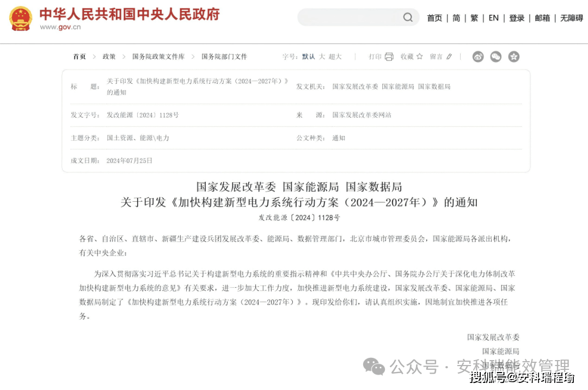Click the 登录 login link

coord(517,18)
